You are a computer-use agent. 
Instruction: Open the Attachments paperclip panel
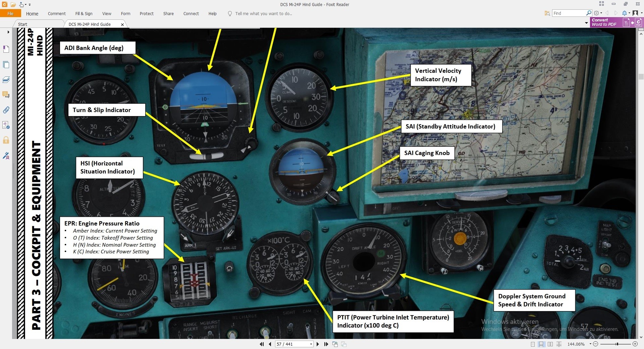pos(6,110)
